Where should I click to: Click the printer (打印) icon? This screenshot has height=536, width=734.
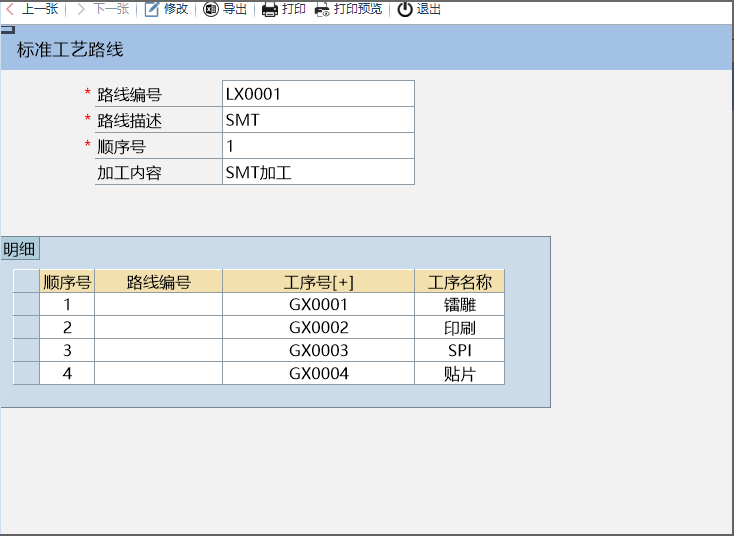[x=270, y=10]
